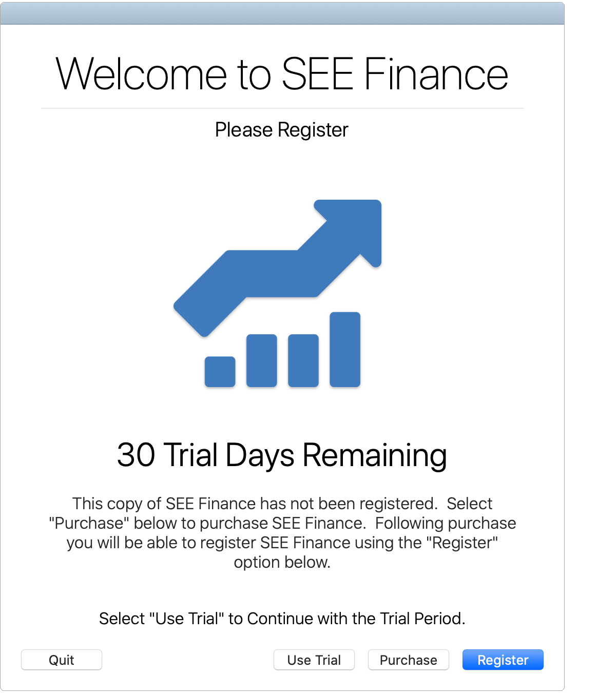The image size is (616, 693).
Task: Select the blue Register button
Action: 503,660
